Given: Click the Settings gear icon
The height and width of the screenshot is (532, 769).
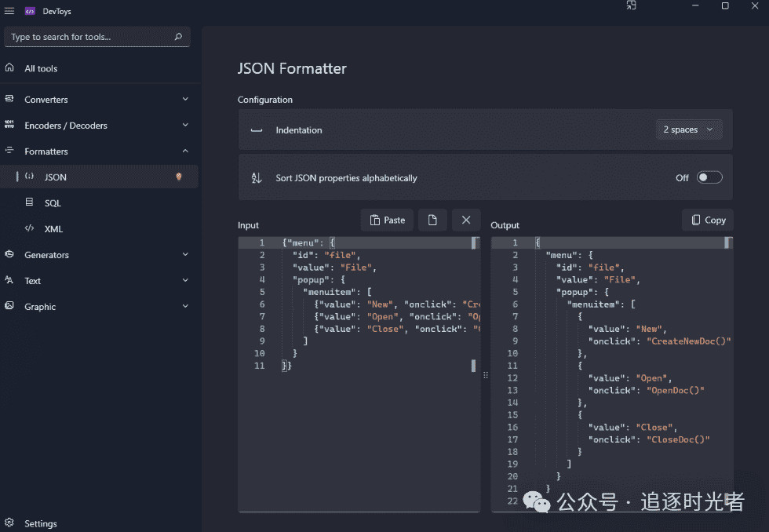Looking at the screenshot, I should click(9, 523).
